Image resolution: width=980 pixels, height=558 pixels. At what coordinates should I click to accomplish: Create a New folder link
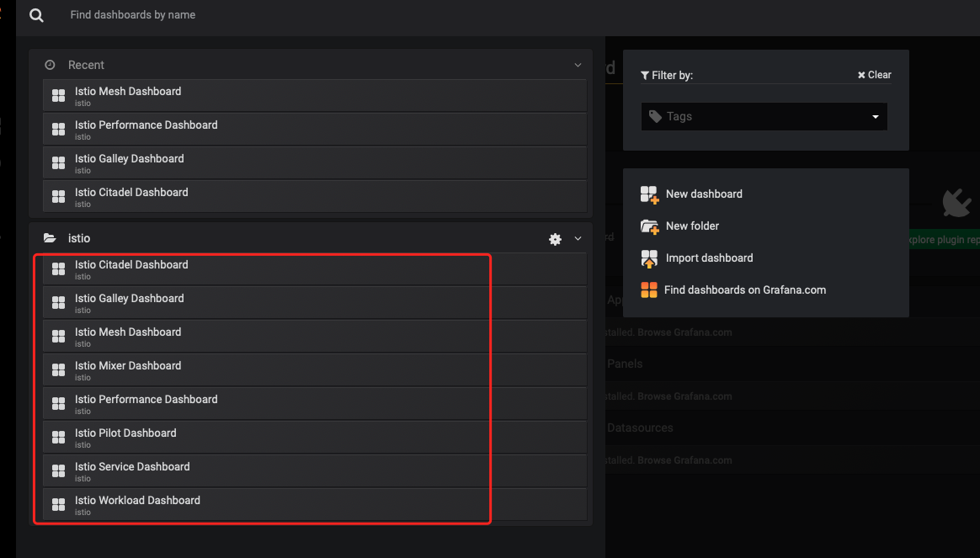[x=692, y=226]
